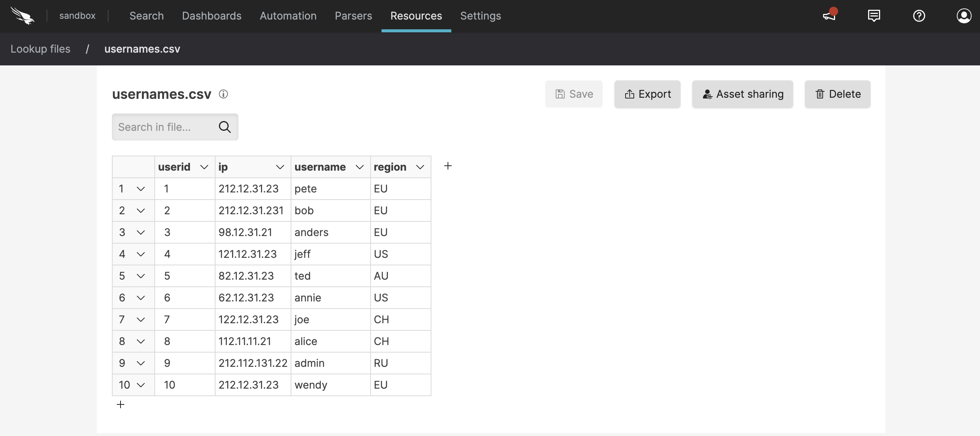Image resolution: width=980 pixels, height=436 pixels.
Task: Delete the usernames.csv file
Action: [837, 94]
